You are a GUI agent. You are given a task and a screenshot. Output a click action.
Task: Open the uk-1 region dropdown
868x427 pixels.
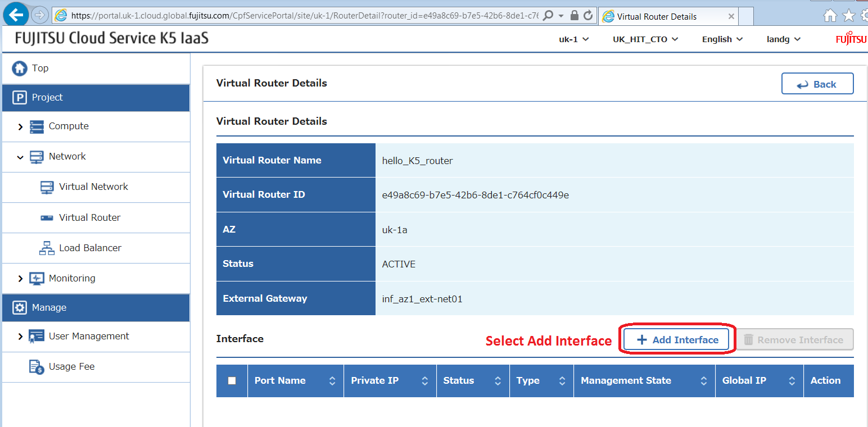[573, 39]
